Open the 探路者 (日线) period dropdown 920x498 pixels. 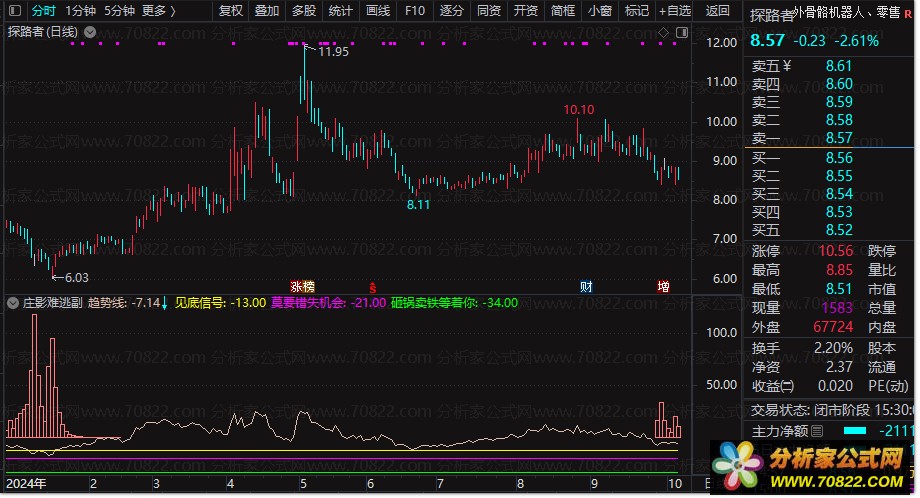[x=89, y=32]
